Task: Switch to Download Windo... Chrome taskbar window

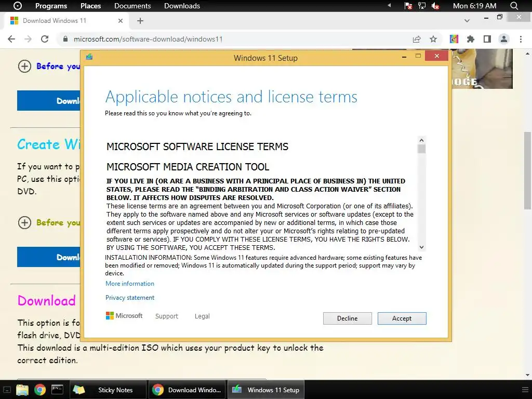Action: pyautogui.click(x=187, y=390)
